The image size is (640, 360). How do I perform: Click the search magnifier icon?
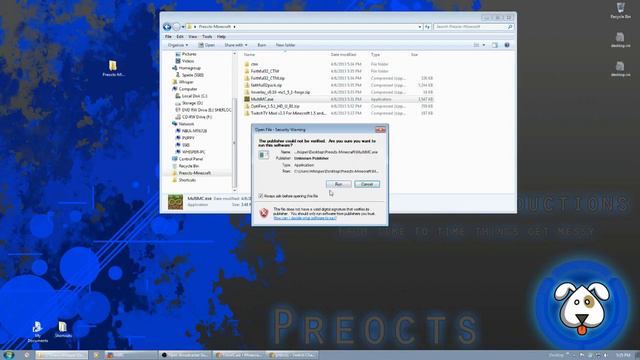[x=510, y=27]
